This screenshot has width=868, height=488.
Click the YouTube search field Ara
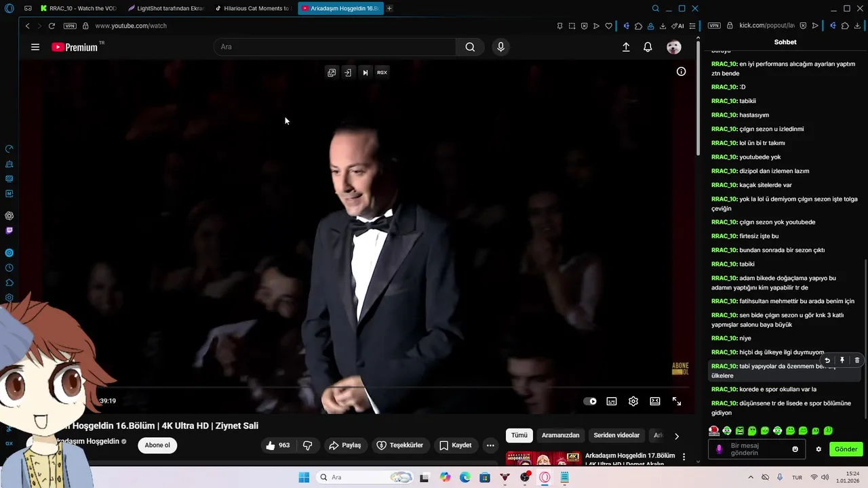click(335, 47)
